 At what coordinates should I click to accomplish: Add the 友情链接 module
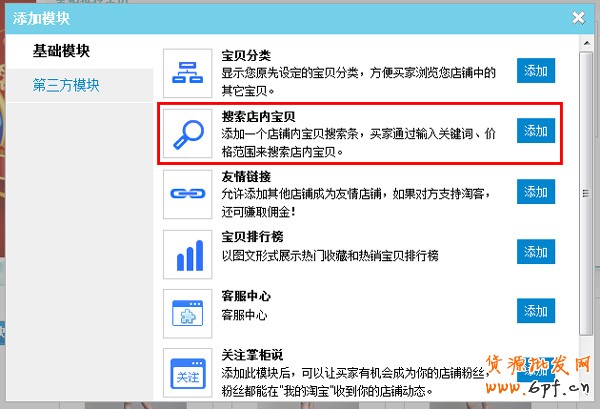[536, 190]
